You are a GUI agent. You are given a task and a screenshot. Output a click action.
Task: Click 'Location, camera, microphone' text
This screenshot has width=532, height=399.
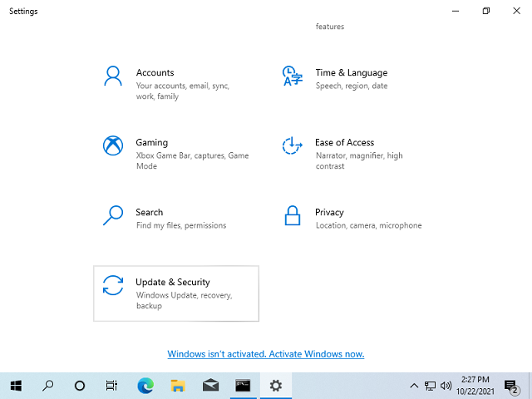368,225
